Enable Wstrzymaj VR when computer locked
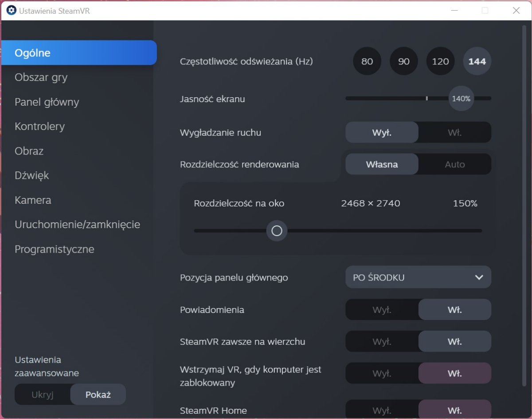Screen dimensions: 532x419 pyautogui.click(x=455, y=373)
